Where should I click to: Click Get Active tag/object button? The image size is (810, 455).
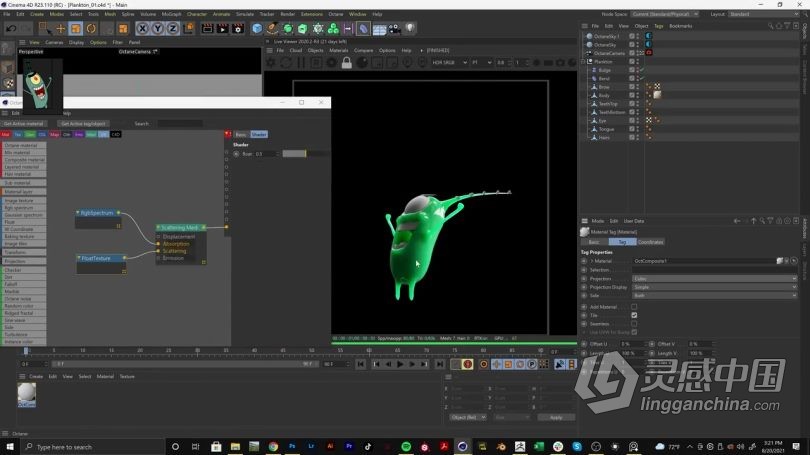coord(83,124)
